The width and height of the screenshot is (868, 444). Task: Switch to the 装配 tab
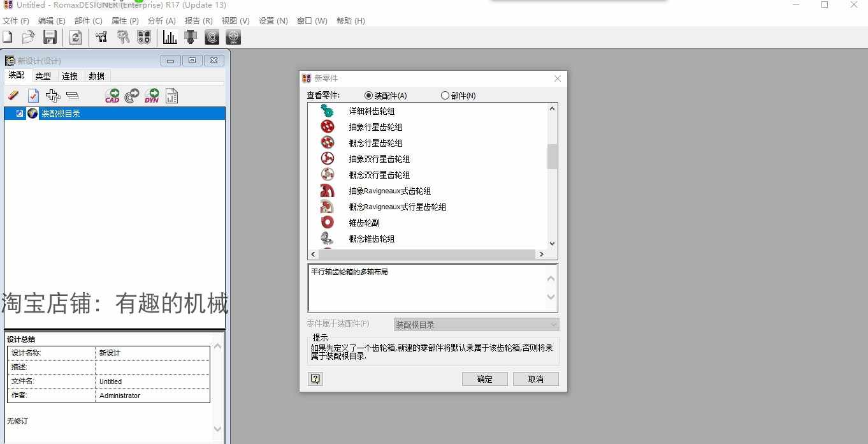17,75
